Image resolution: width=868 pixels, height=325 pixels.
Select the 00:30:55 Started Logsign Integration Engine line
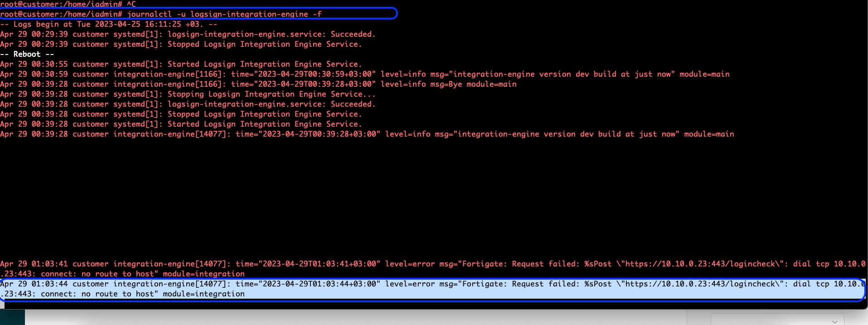click(x=181, y=64)
